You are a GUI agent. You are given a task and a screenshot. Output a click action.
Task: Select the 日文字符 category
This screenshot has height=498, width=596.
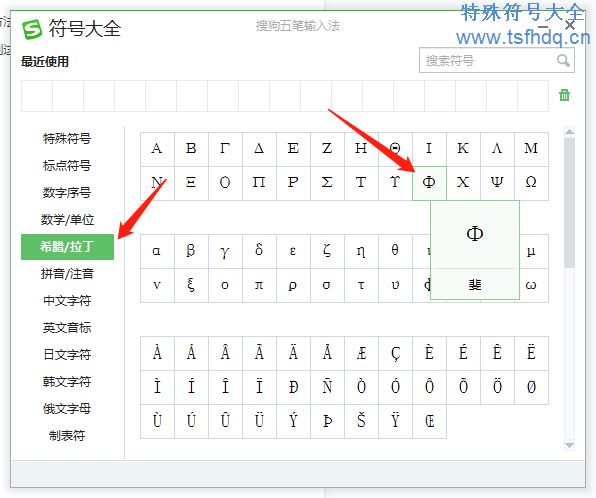click(67, 355)
